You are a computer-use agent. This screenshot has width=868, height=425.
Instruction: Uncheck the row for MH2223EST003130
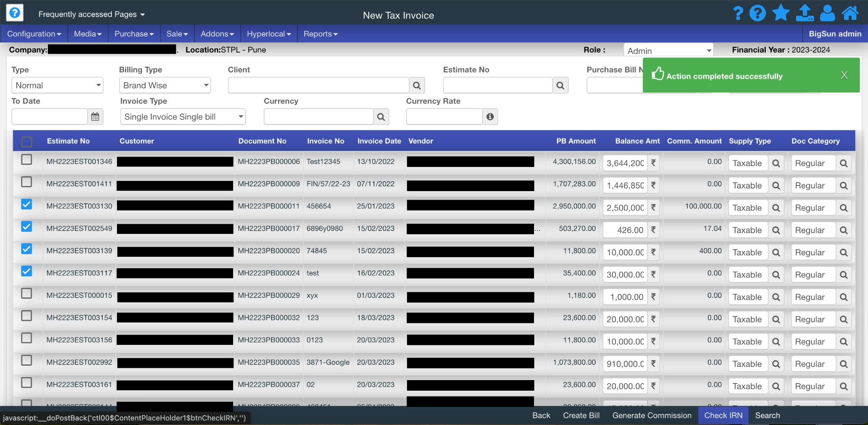(x=26, y=205)
